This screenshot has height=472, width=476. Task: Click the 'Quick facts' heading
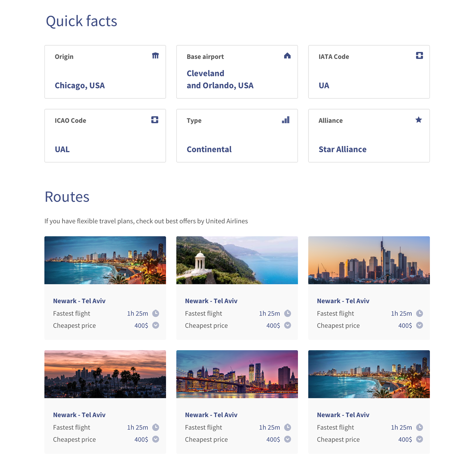coord(81,21)
